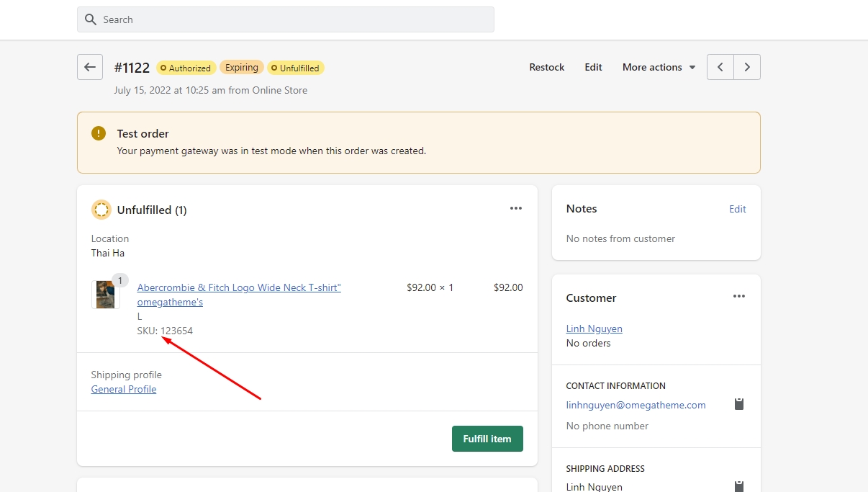Open Unfulfilled card three-dot menu
This screenshot has width=868, height=492.
point(515,208)
